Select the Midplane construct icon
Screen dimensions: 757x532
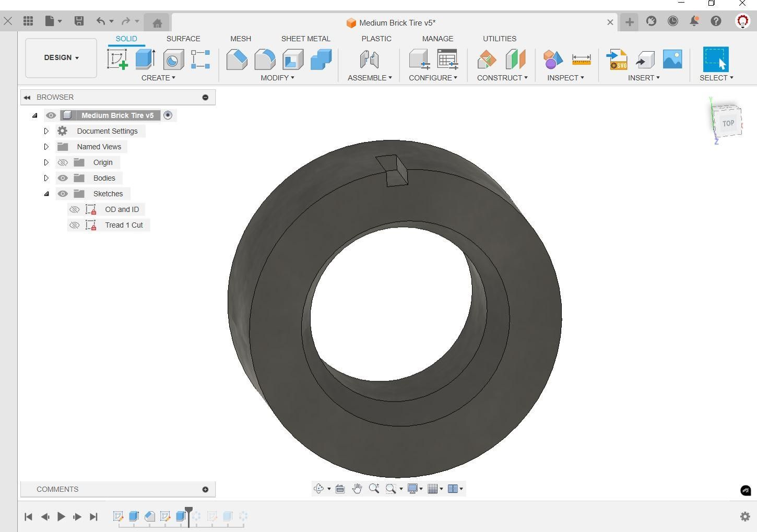pyautogui.click(x=515, y=59)
